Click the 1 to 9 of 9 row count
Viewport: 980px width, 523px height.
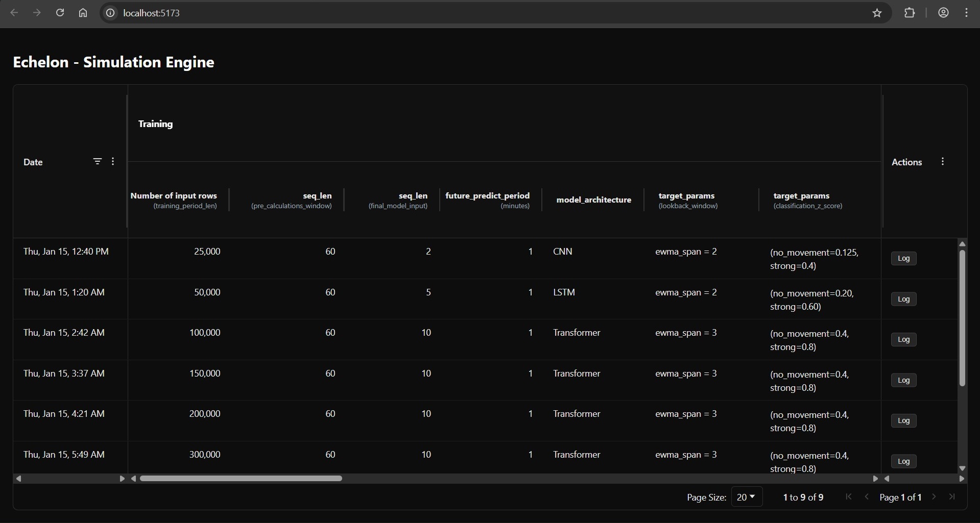(803, 497)
